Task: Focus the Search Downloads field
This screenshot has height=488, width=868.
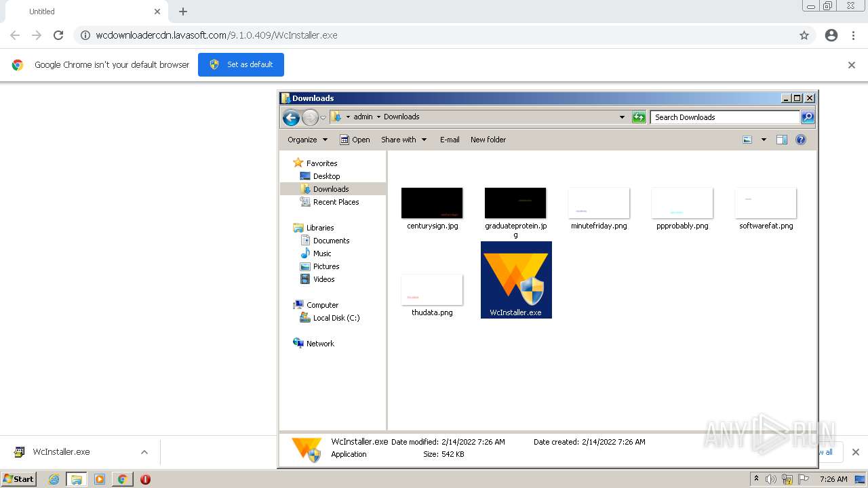Action: pyautogui.click(x=725, y=117)
